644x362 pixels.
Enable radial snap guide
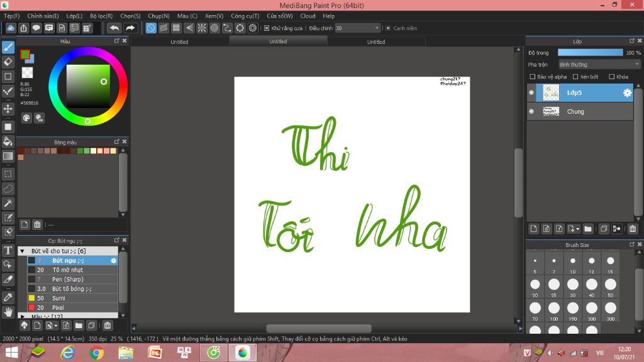pyautogui.click(x=202, y=28)
